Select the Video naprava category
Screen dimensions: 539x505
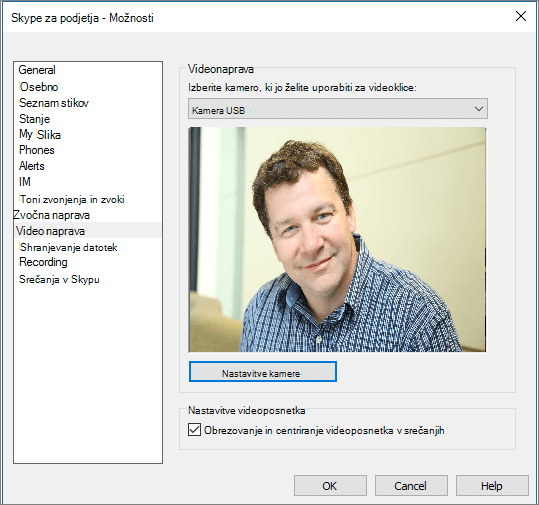pyautogui.click(x=88, y=230)
